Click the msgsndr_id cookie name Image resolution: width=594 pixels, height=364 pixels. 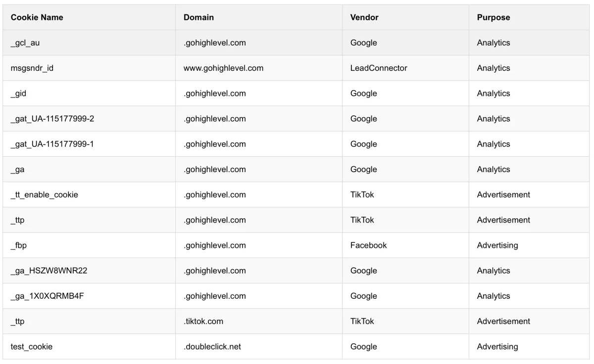click(32, 68)
